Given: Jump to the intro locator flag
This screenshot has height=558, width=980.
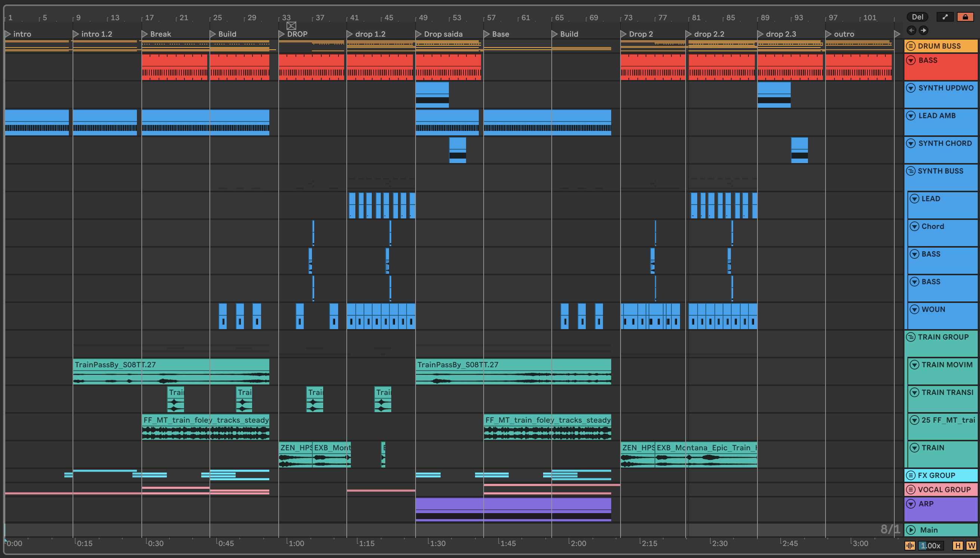Looking at the screenshot, I should point(7,34).
